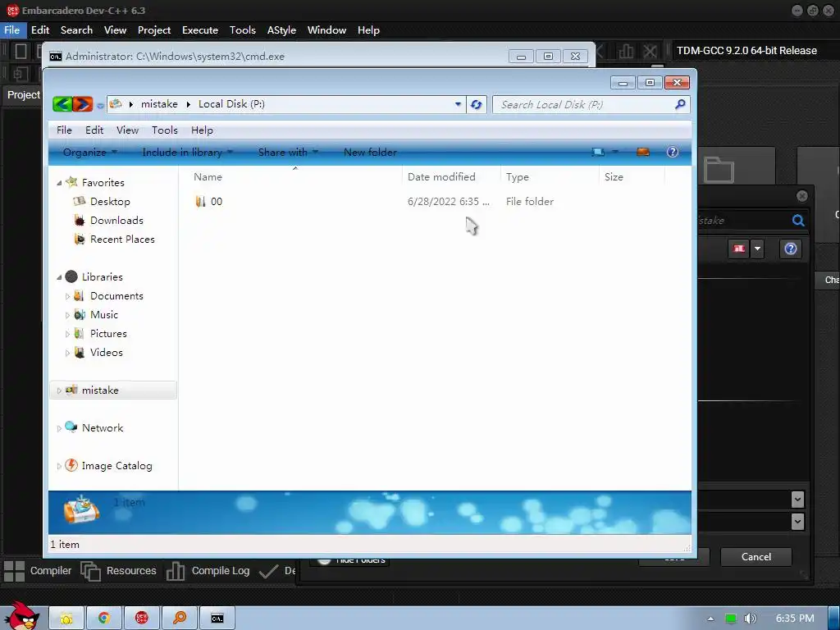Click the change view icon in Explorer toolbar
This screenshot has height=630, width=840.
click(598, 152)
